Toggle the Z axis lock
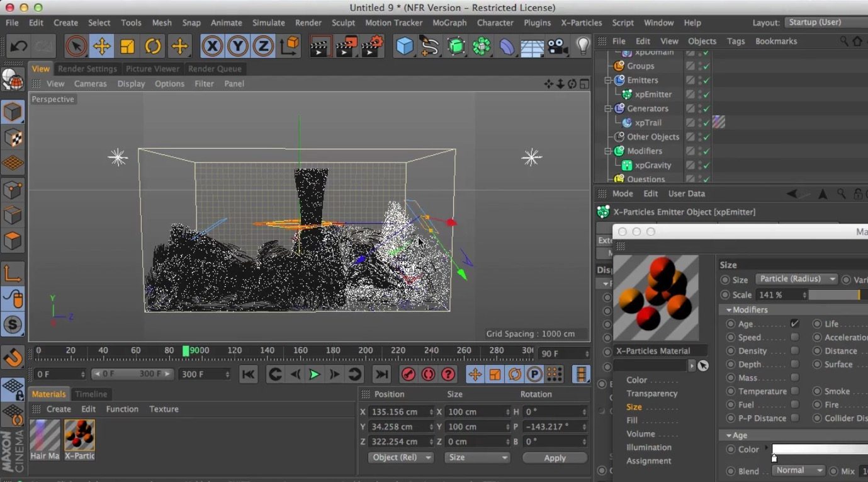This screenshot has height=482, width=868. coord(263,46)
